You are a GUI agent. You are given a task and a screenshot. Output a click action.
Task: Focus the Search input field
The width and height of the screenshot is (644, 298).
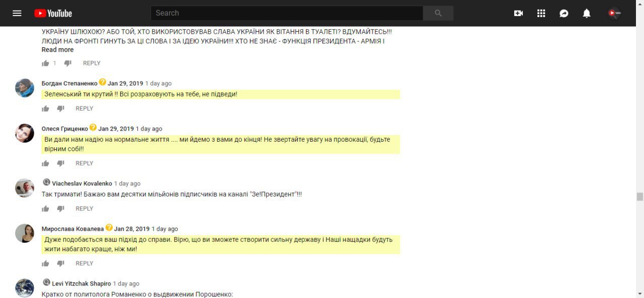click(287, 13)
